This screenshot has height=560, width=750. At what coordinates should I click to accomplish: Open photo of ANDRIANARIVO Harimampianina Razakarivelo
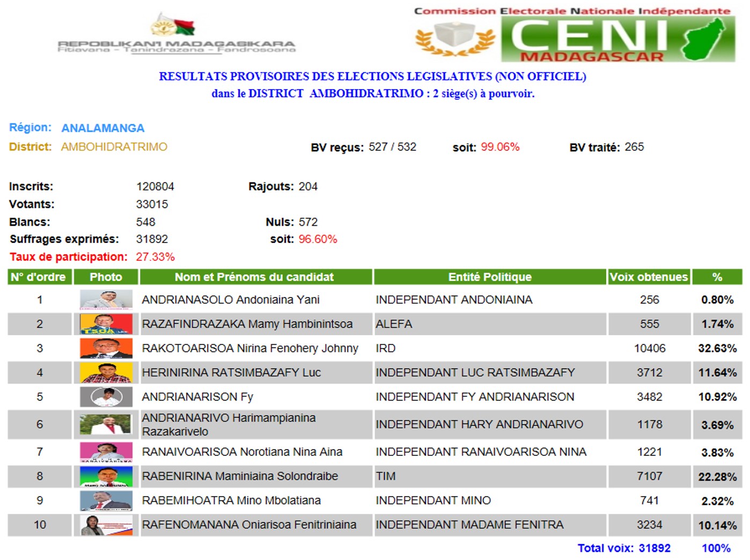point(106,424)
